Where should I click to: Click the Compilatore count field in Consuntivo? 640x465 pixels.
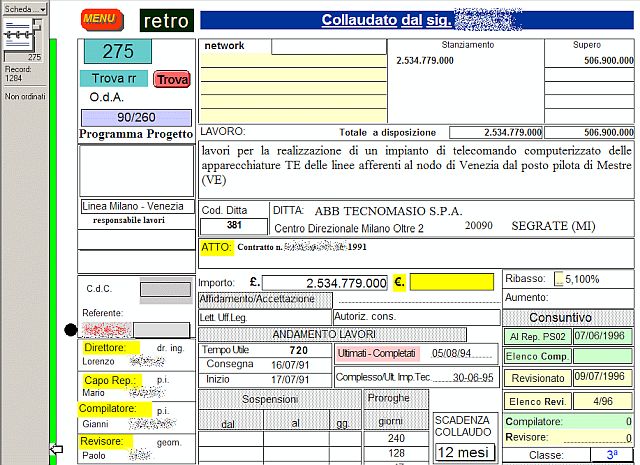tap(599, 422)
